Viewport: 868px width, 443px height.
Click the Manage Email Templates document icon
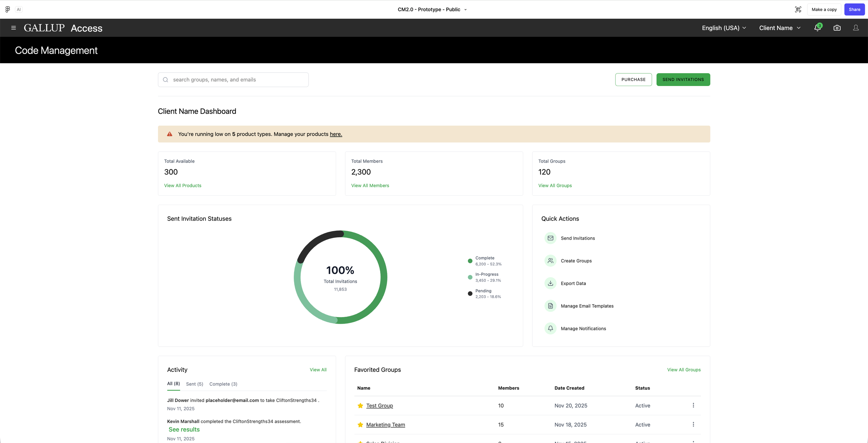click(x=550, y=306)
